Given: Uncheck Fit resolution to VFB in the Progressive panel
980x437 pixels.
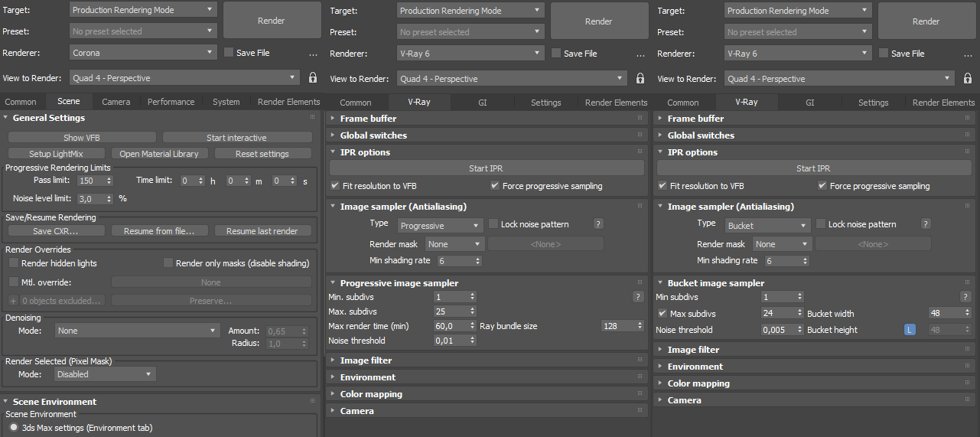Looking at the screenshot, I should (335, 186).
